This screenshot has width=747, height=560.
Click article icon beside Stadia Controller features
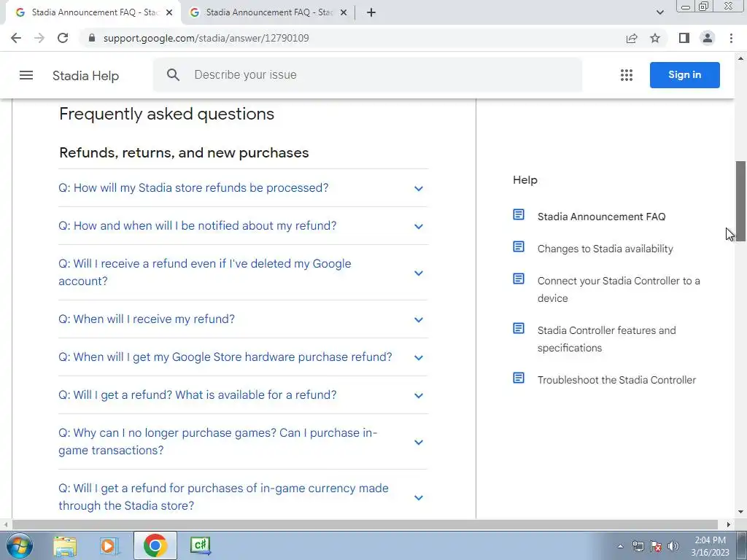click(519, 328)
